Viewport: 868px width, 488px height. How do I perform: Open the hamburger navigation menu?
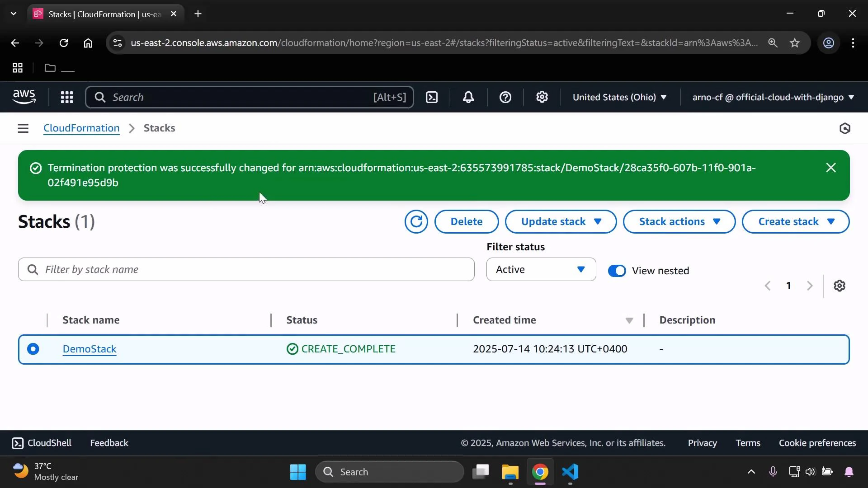click(x=23, y=128)
